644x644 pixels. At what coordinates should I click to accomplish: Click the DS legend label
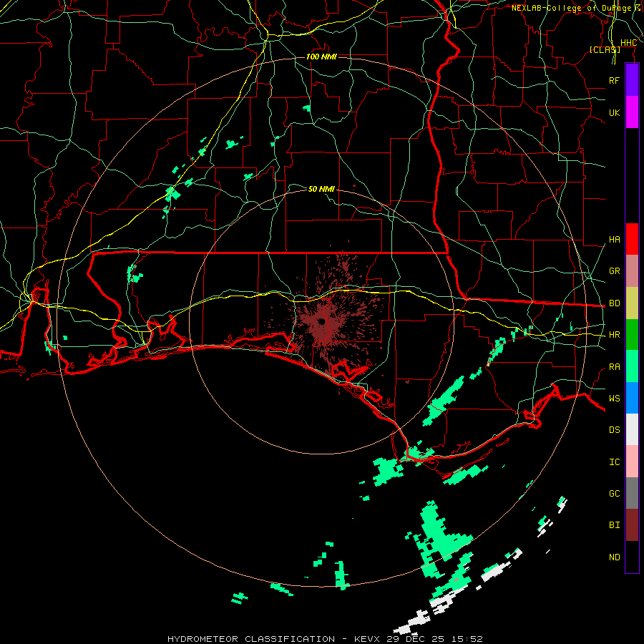click(x=614, y=430)
